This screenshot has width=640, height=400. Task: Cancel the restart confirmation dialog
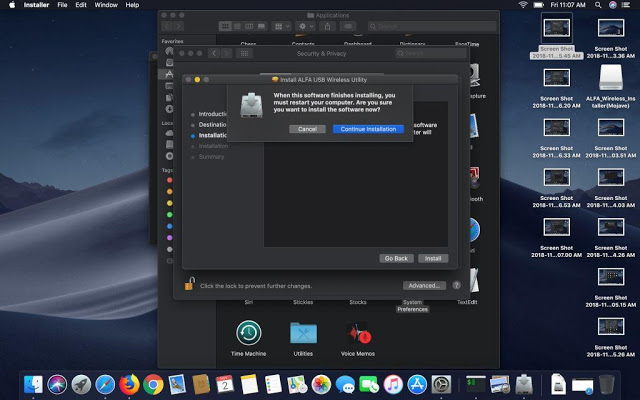pyautogui.click(x=307, y=129)
